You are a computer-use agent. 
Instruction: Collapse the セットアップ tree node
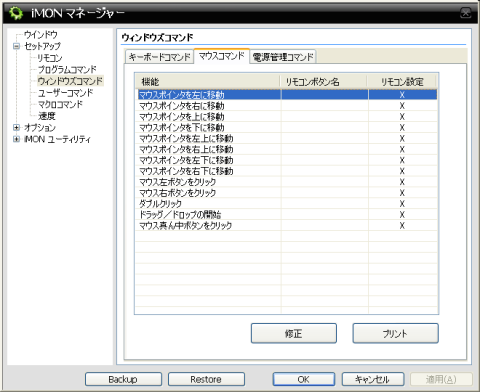(16, 46)
